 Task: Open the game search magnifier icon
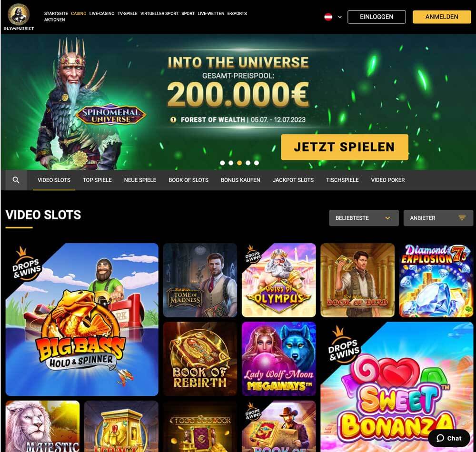click(x=16, y=180)
